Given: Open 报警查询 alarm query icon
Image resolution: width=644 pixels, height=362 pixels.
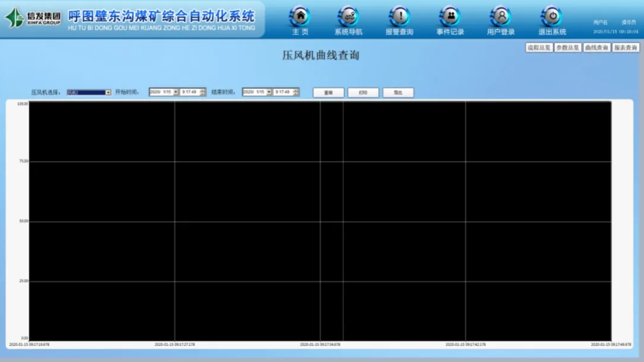Looking at the screenshot, I should (400, 16).
